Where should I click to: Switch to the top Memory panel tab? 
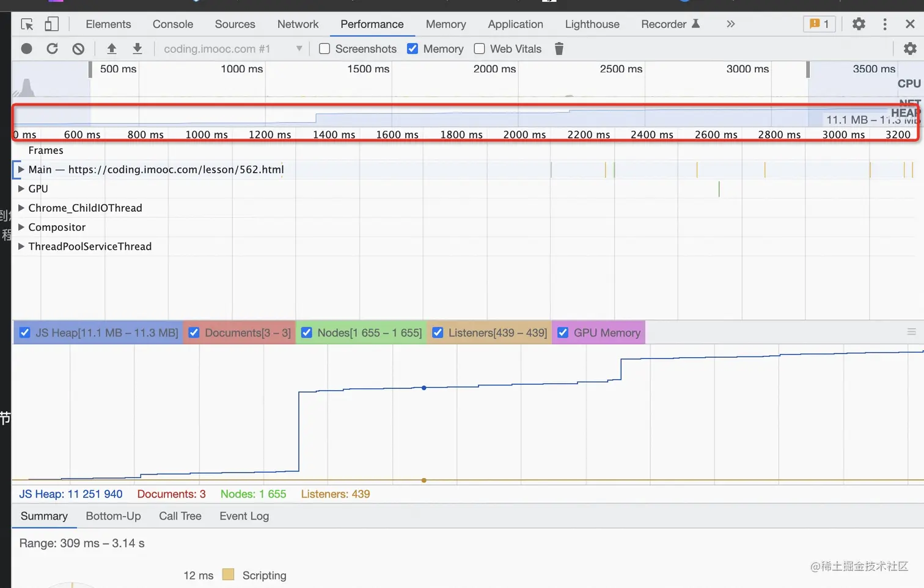point(446,24)
